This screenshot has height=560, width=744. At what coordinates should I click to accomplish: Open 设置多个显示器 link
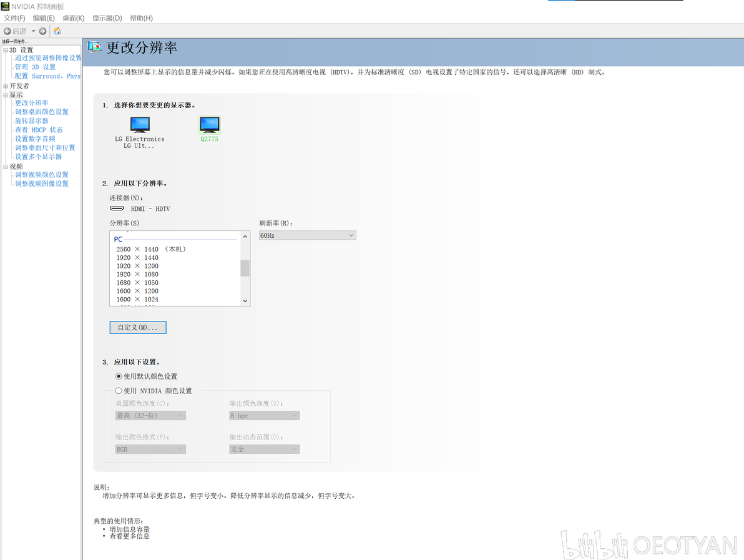click(x=38, y=157)
